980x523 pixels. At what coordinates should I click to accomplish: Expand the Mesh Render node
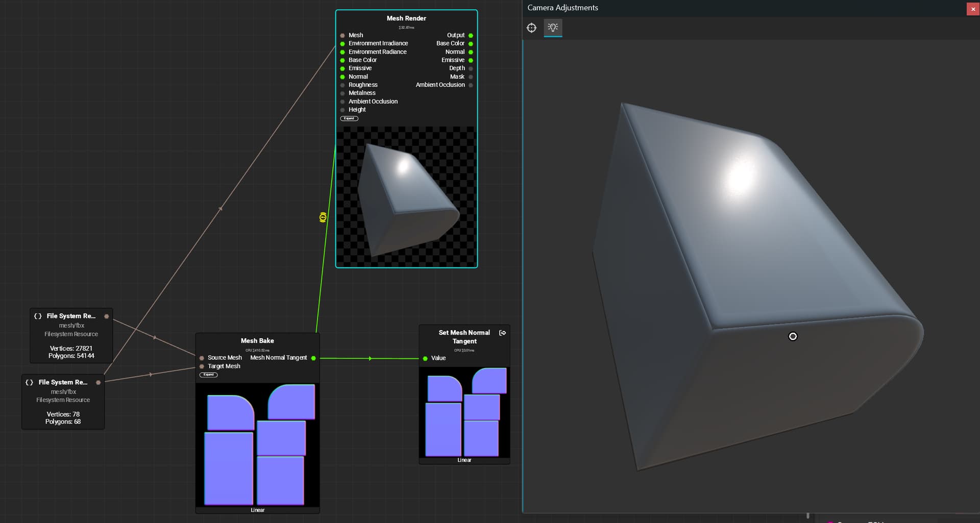[x=349, y=118]
